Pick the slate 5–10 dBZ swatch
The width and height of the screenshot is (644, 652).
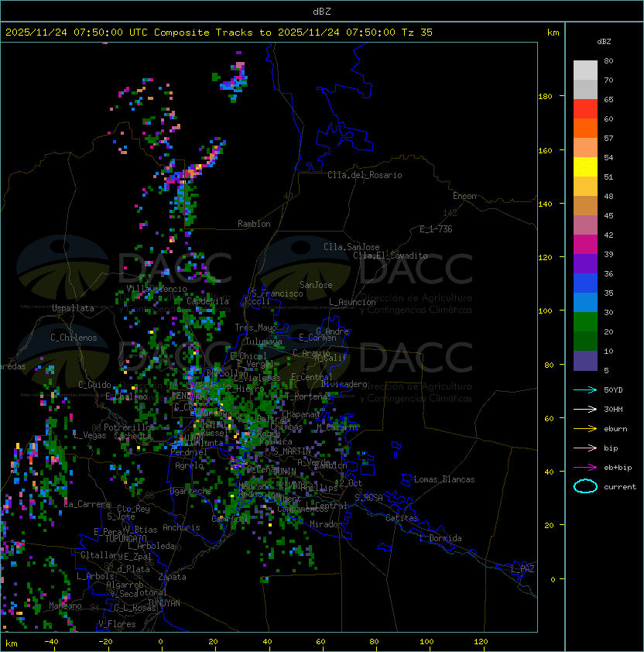click(585, 361)
